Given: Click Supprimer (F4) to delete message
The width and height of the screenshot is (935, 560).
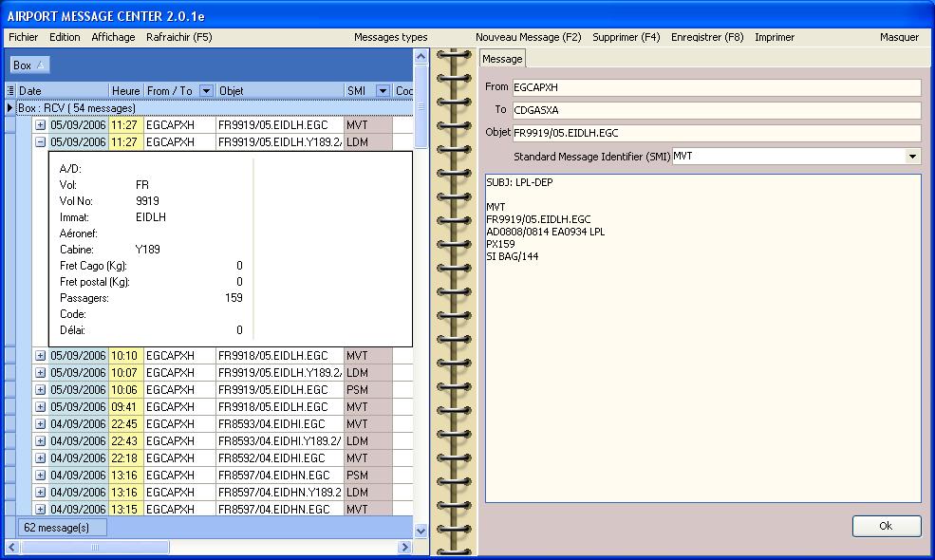Looking at the screenshot, I should [x=626, y=38].
